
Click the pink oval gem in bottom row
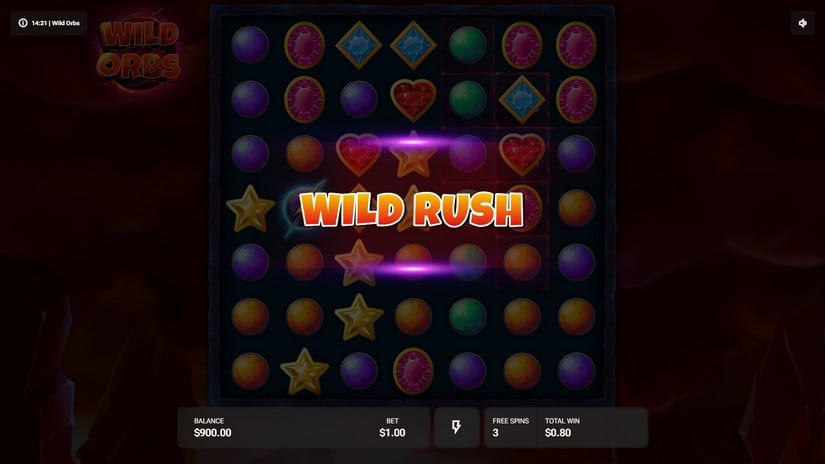pyautogui.click(x=413, y=371)
